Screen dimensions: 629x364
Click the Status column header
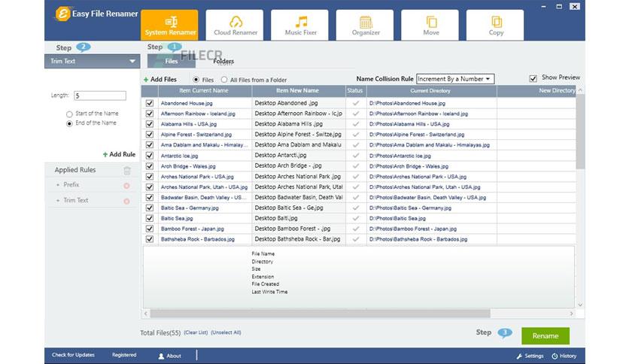pyautogui.click(x=355, y=91)
